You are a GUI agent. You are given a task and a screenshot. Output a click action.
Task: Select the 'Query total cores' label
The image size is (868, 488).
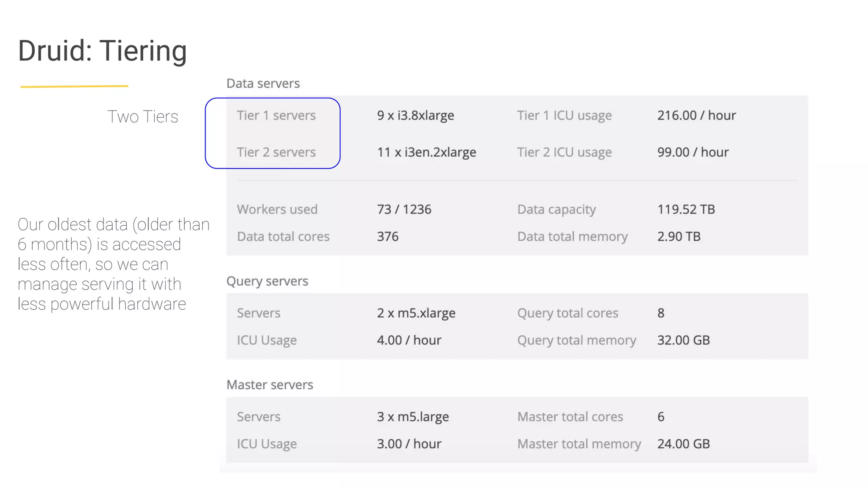(x=568, y=313)
